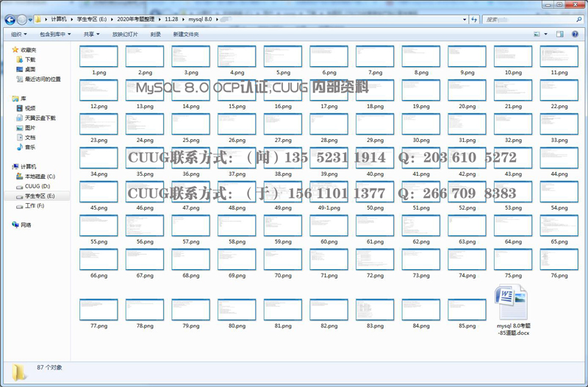The width and height of the screenshot is (588, 387).
Task: Select the 72.png thumbnail
Action: click(375, 260)
